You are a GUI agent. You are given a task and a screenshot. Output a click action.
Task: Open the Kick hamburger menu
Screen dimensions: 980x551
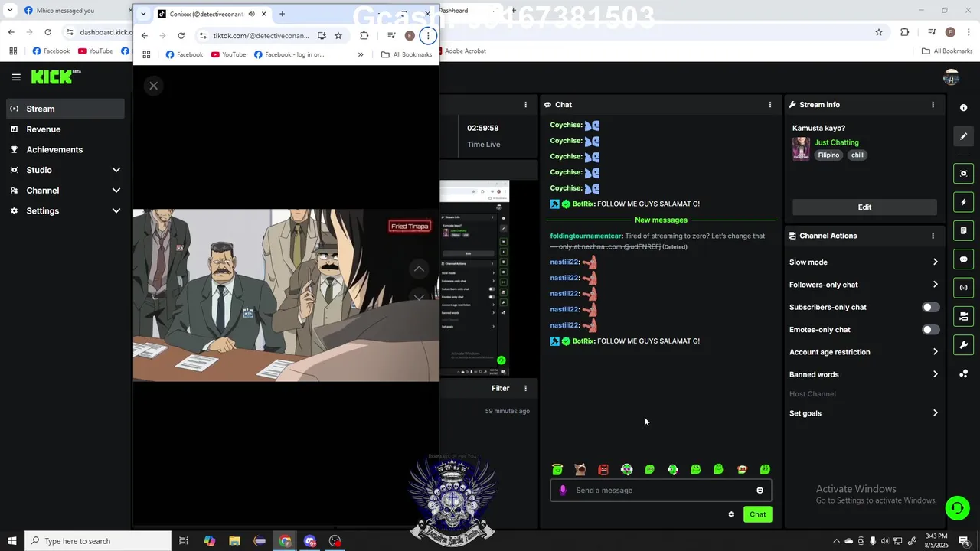16,77
